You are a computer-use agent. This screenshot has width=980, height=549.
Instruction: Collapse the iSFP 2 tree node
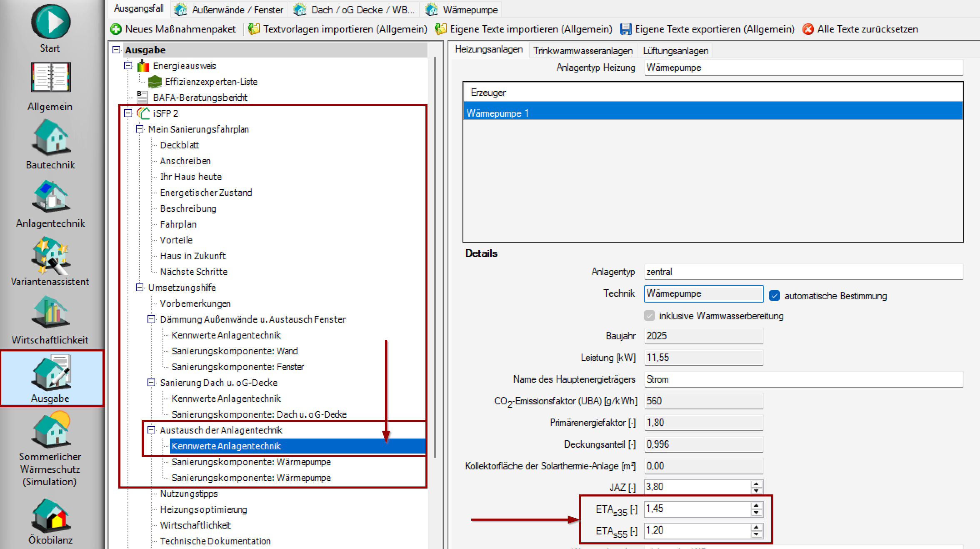click(128, 113)
